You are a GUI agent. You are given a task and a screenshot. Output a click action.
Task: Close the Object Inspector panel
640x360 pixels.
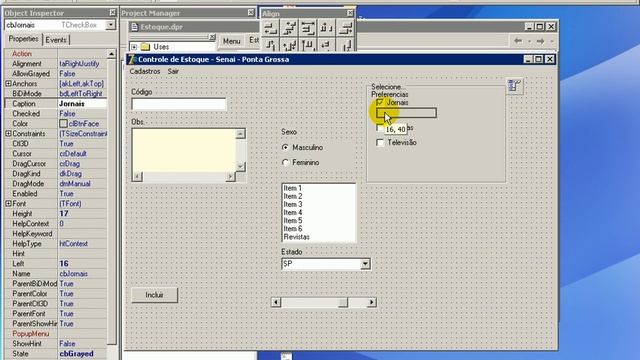[112, 13]
